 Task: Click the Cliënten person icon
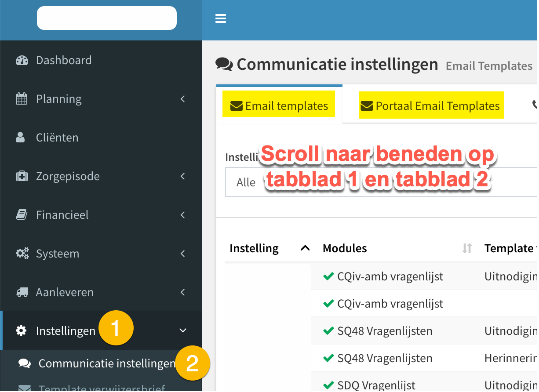[x=20, y=138]
